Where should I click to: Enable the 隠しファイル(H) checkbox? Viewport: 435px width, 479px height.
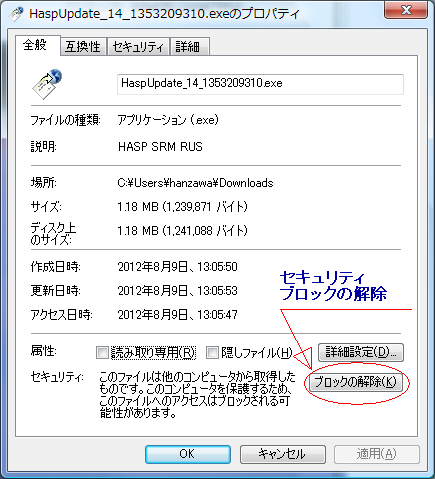click(x=212, y=352)
